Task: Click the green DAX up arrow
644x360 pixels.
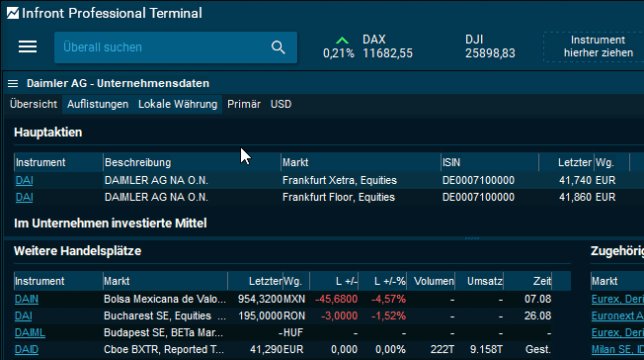Action: point(342,41)
